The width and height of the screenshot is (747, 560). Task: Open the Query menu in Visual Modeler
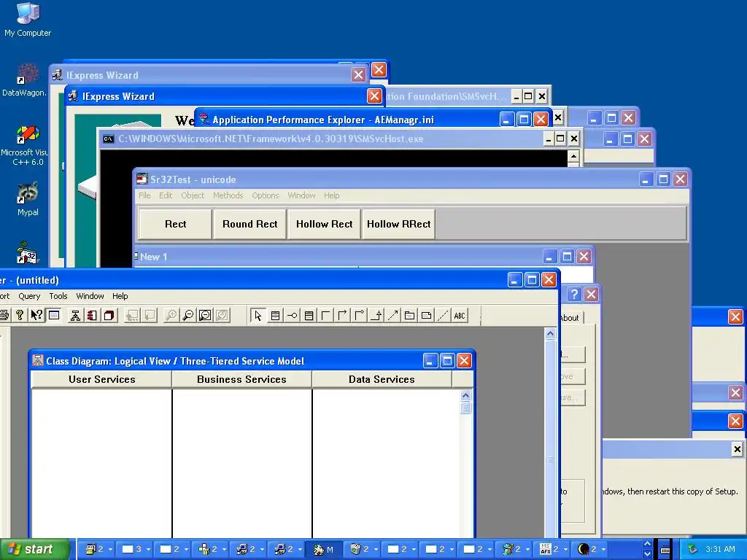29,296
